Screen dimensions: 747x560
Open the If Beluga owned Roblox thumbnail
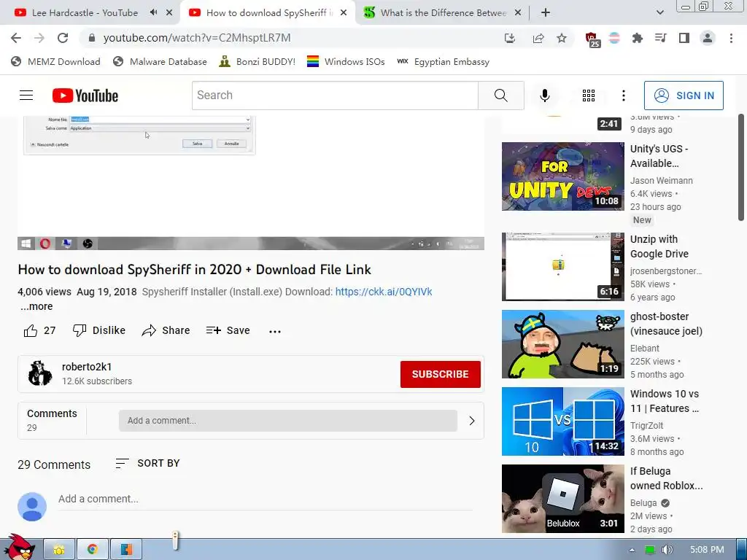click(x=562, y=499)
